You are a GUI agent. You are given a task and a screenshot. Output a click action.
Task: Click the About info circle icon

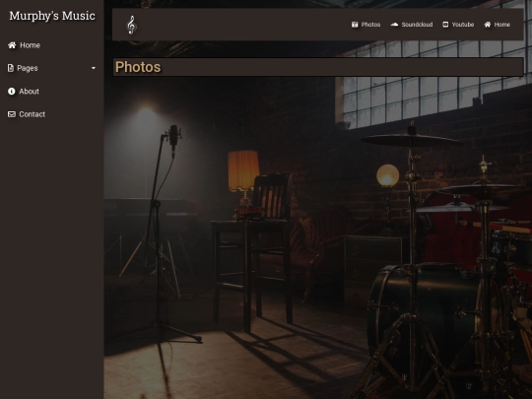point(12,92)
